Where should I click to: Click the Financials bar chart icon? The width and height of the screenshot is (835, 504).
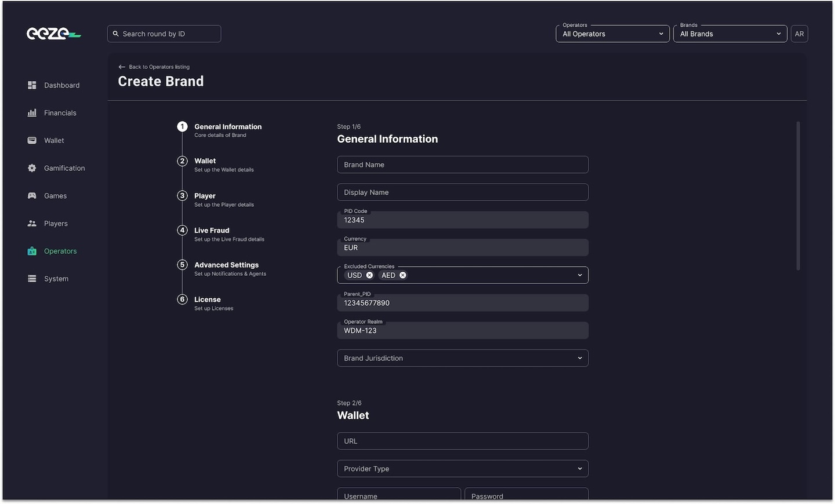coord(32,113)
